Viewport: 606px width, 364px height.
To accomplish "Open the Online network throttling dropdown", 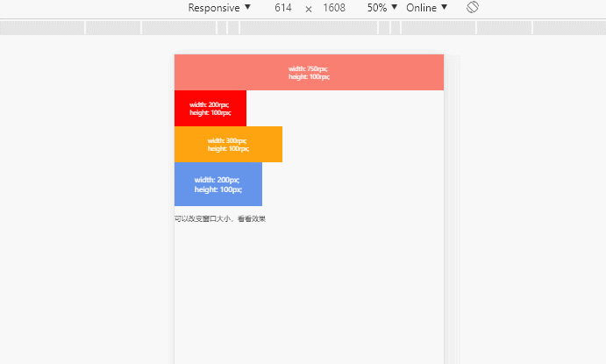I will (x=427, y=8).
